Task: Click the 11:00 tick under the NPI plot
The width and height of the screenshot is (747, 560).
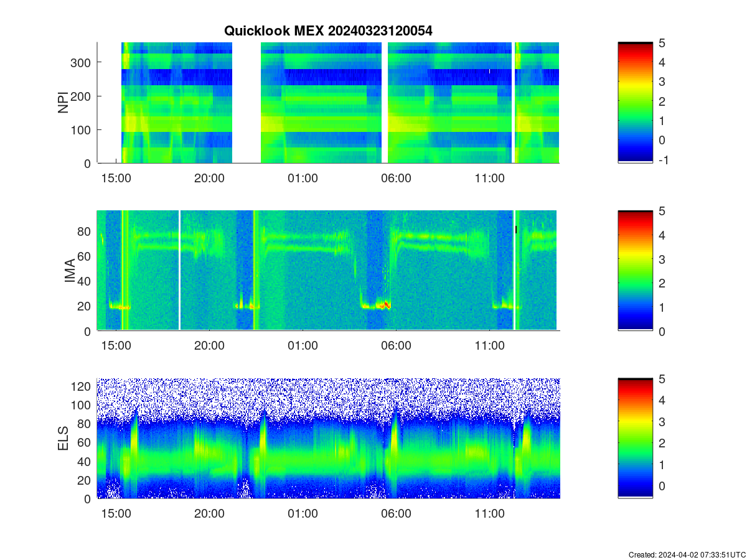Action: pos(489,179)
